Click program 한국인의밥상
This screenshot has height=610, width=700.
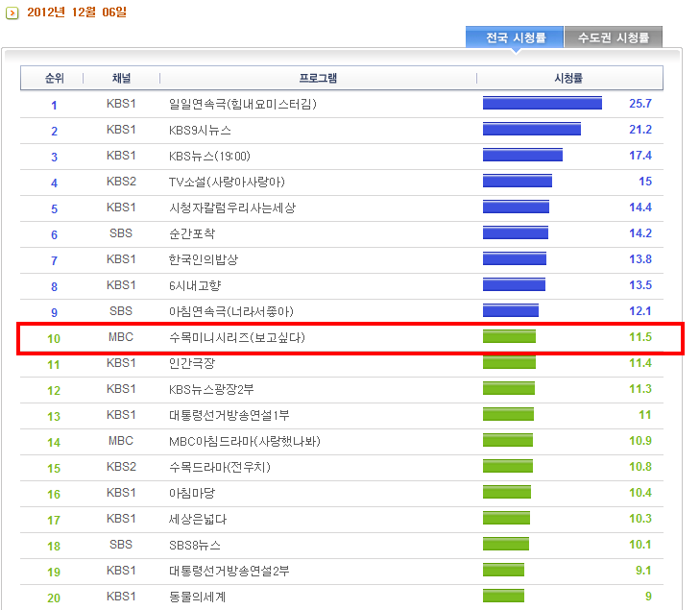click(204, 259)
